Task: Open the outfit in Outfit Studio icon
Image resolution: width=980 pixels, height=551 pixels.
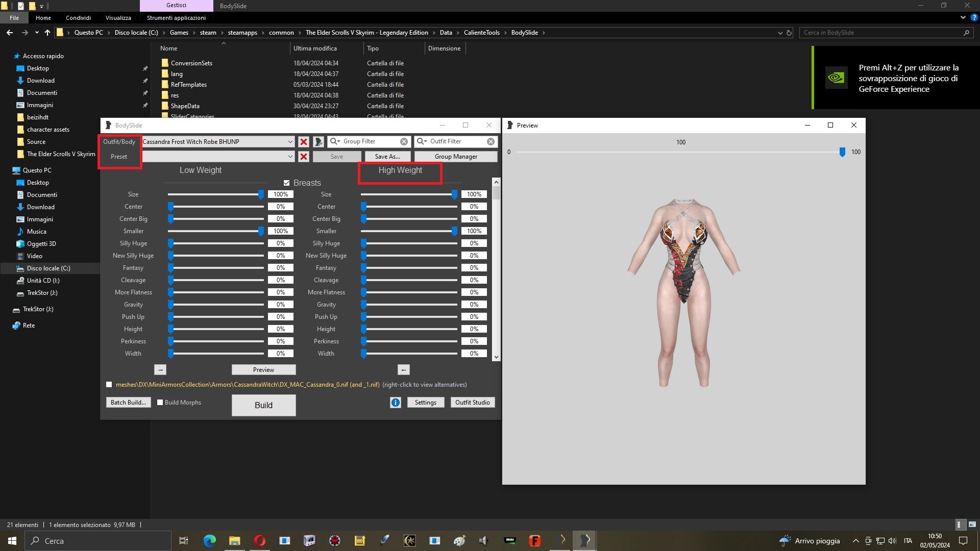Action: click(319, 142)
